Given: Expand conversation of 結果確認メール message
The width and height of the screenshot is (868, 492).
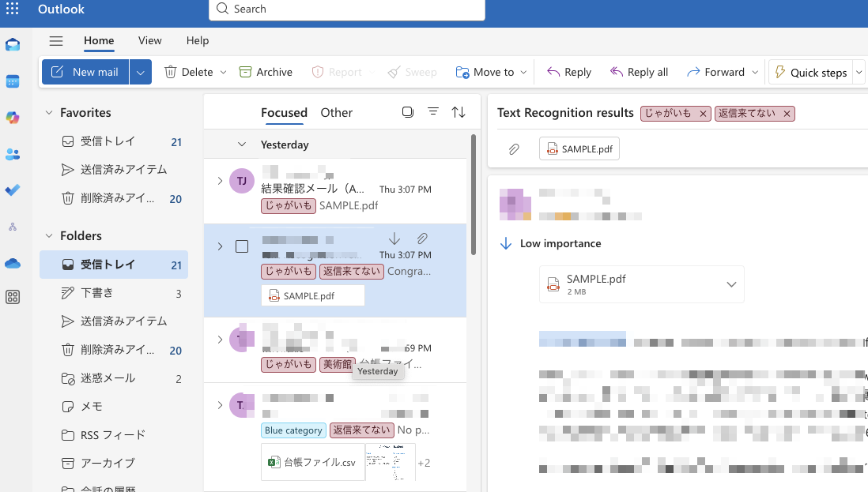Looking at the screenshot, I should tap(220, 181).
